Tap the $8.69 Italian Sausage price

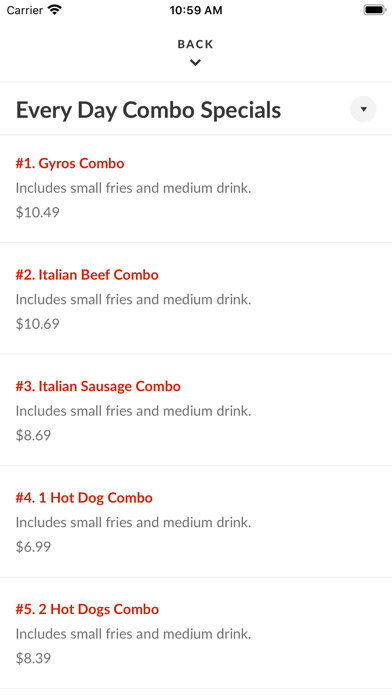(x=33, y=435)
